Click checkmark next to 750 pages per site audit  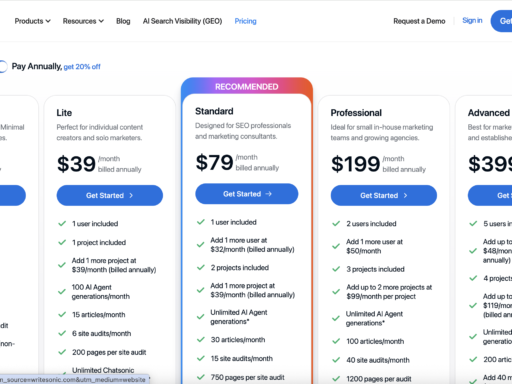(x=201, y=377)
